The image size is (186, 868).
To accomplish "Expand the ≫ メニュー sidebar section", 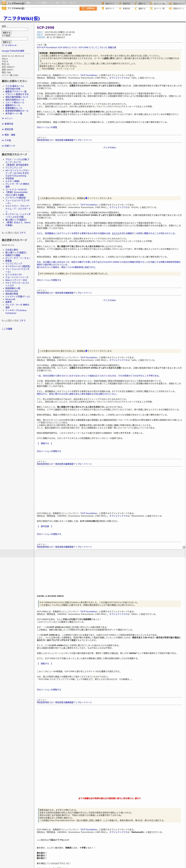I will tap(7, 118).
